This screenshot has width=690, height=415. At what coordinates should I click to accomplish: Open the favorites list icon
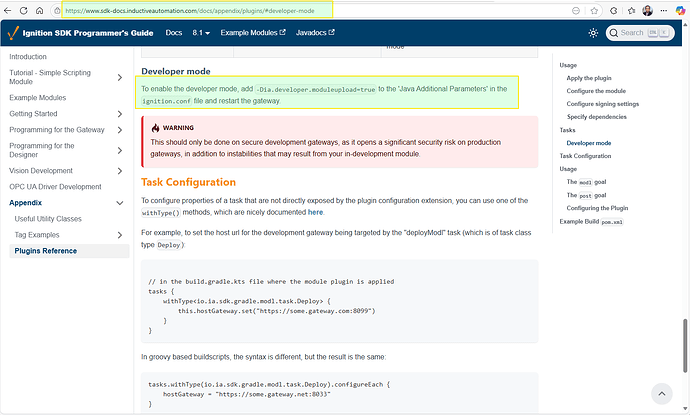(x=631, y=11)
